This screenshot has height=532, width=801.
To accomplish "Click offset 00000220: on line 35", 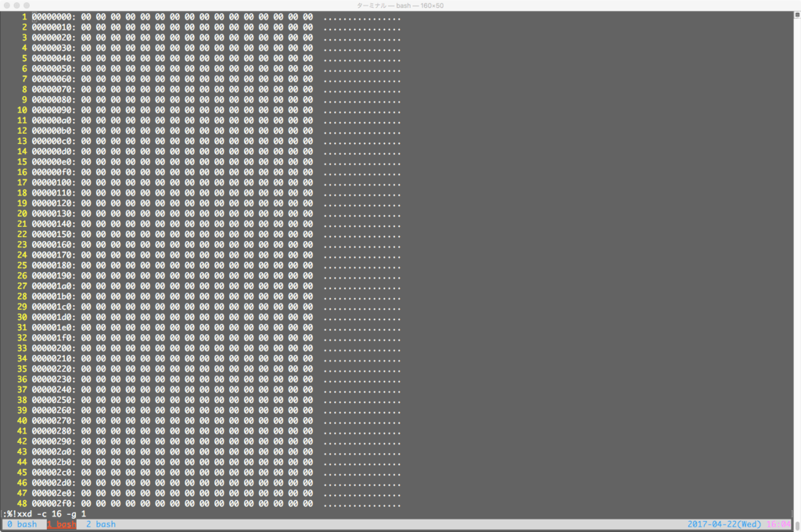I will pos(54,368).
